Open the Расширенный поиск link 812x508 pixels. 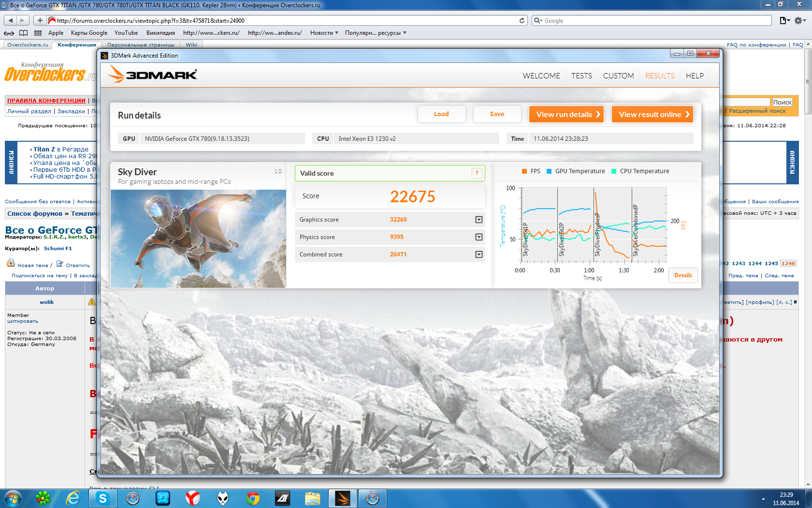coord(757,111)
